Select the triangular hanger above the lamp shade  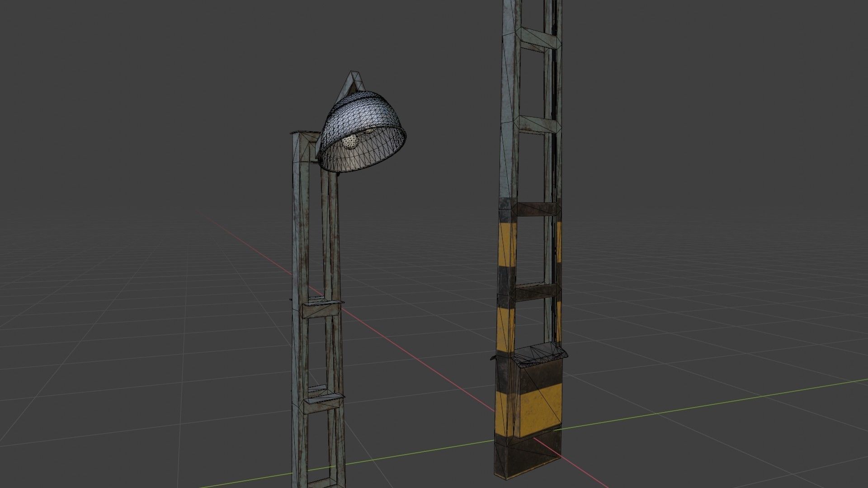coord(351,86)
